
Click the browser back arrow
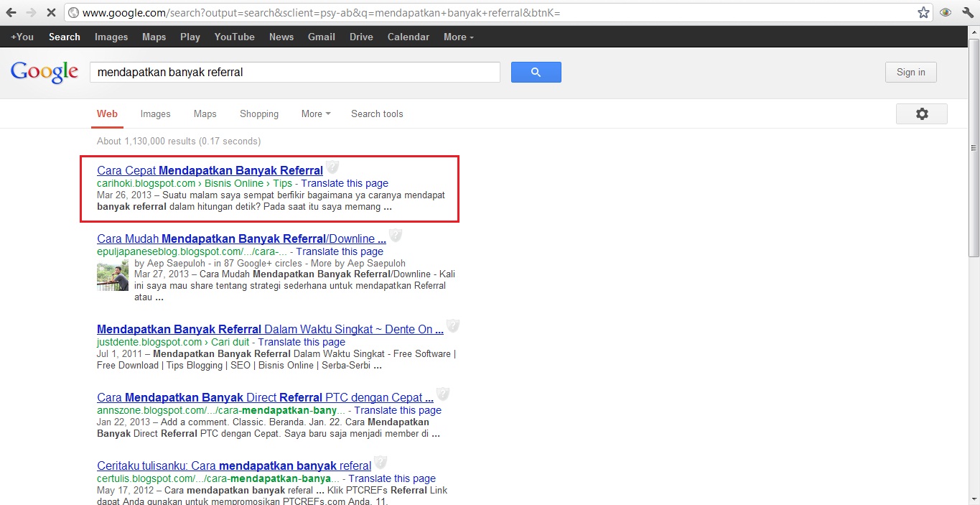pyautogui.click(x=11, y=13)
